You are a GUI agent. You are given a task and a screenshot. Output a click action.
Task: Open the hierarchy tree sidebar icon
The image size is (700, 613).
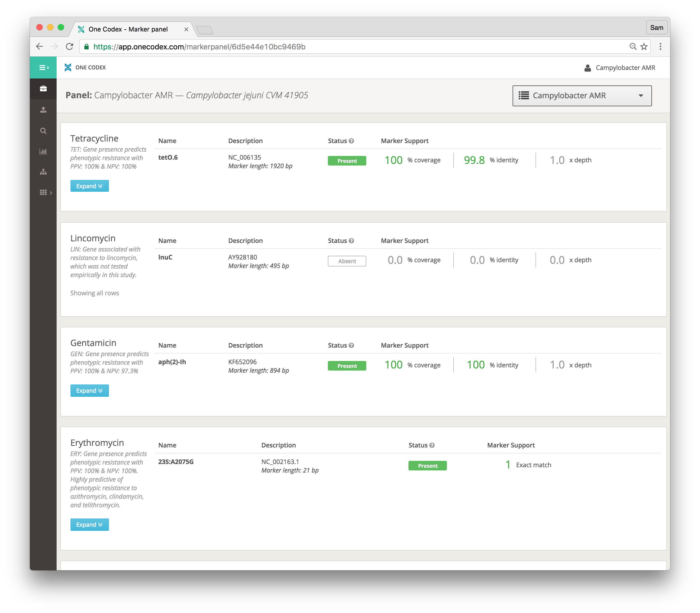click(x=44, y=172)
